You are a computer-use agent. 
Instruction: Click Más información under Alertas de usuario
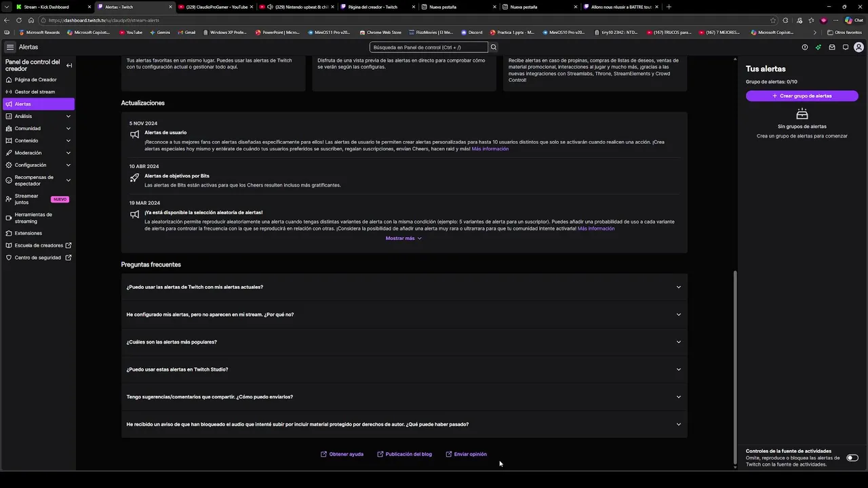pos(490,148)
